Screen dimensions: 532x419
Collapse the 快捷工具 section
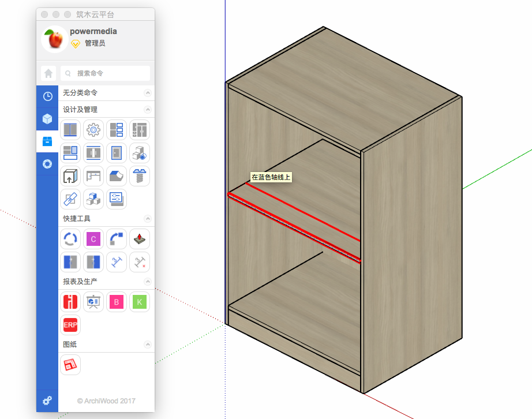[148, 219]
